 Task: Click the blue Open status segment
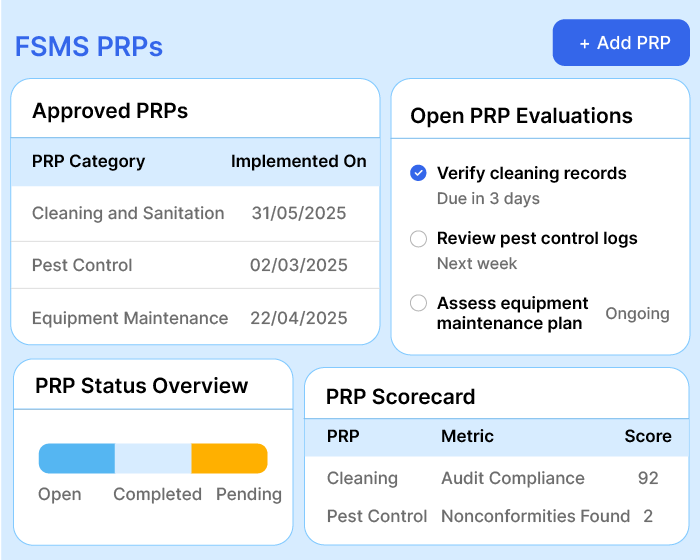coord(76,458)
